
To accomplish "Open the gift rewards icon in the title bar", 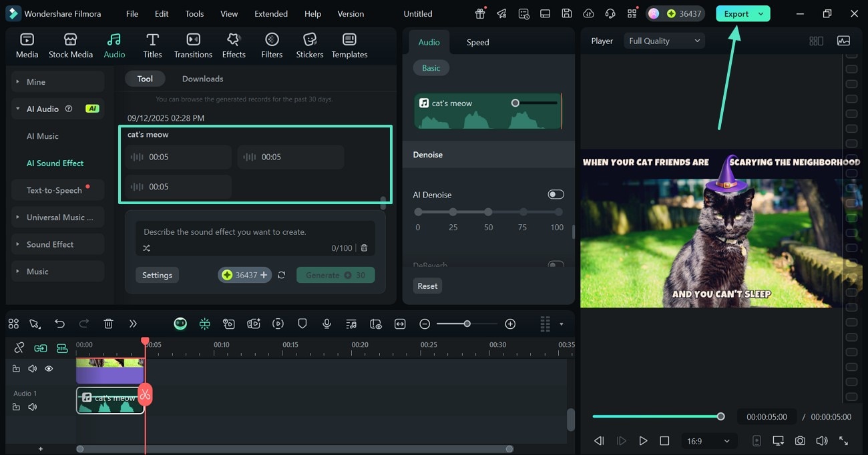I will click(479, 13).
